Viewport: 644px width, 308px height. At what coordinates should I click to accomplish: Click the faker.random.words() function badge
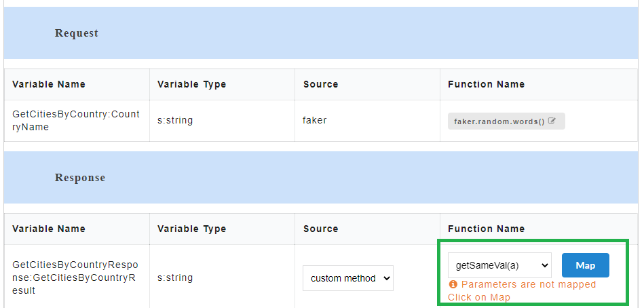pos(506,121)
